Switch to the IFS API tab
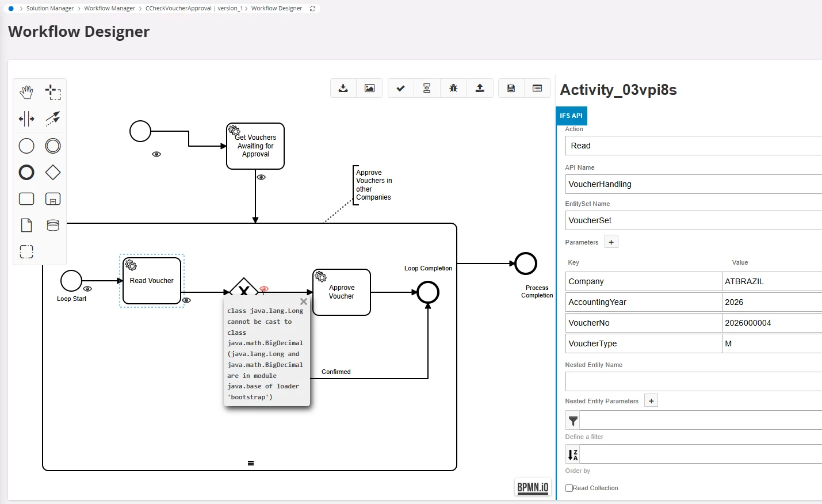The width and height of the screenshot is (822, 504). point(571,116)
